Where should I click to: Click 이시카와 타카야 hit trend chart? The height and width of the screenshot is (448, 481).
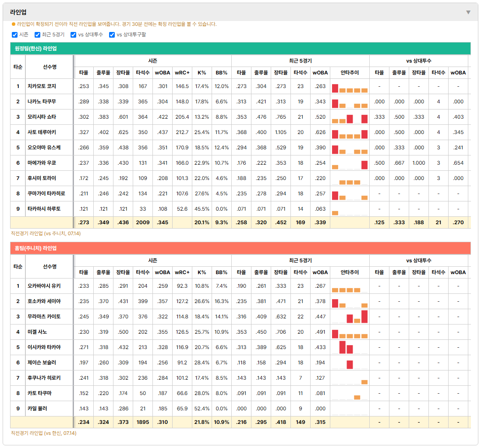pyautogui.click(x=350, y=347)
